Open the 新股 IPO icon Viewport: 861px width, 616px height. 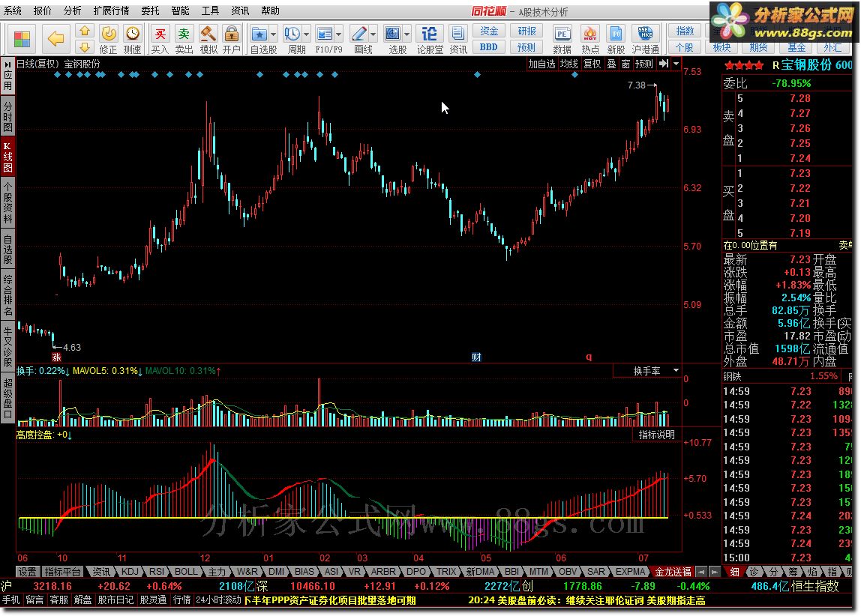(x=616, y=34)
